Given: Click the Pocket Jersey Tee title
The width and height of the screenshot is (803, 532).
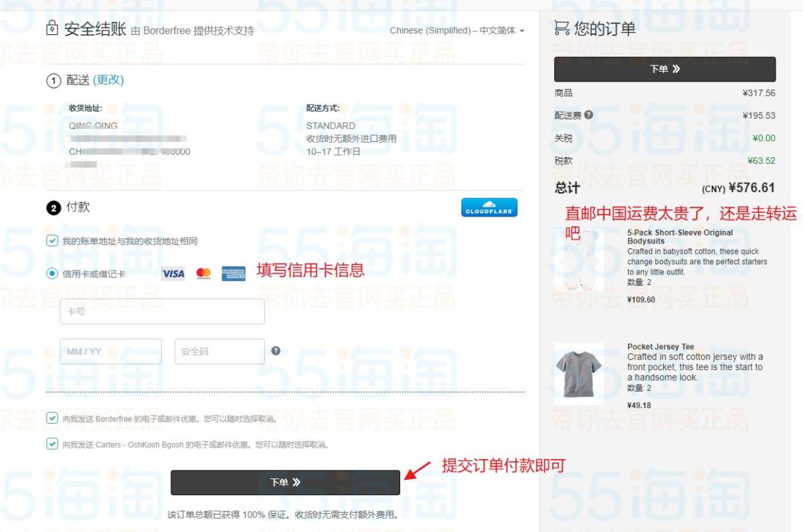Looking at the screenshot, I should (x=660, y=347).
